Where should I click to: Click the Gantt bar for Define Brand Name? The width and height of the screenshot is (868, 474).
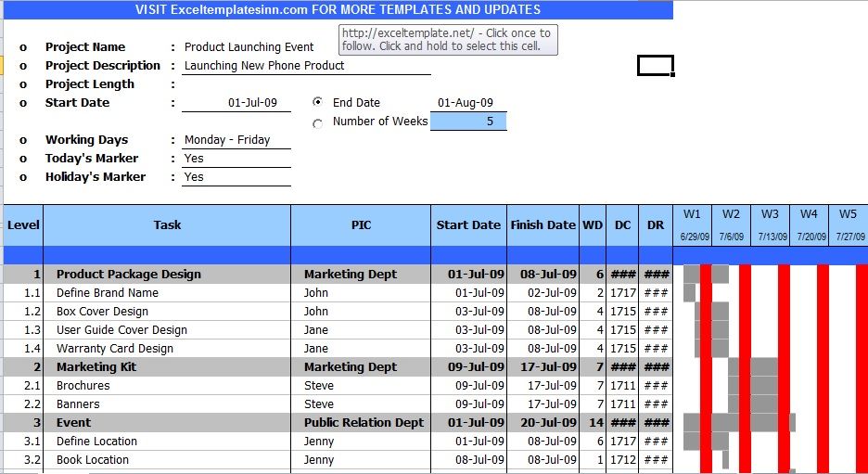[x=690, y=293]
